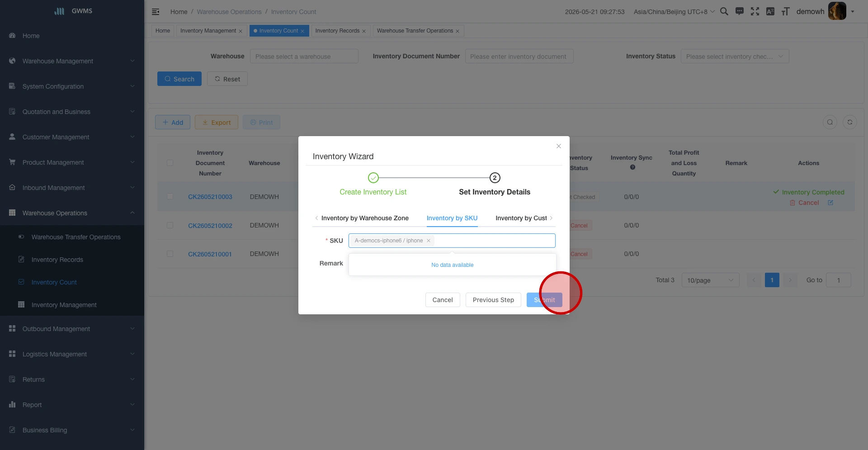Click the Inventory Document Number input

point(519,57)
